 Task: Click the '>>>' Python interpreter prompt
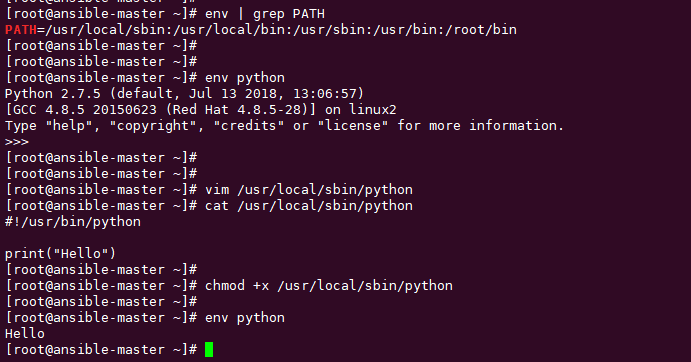coord(17,142)
